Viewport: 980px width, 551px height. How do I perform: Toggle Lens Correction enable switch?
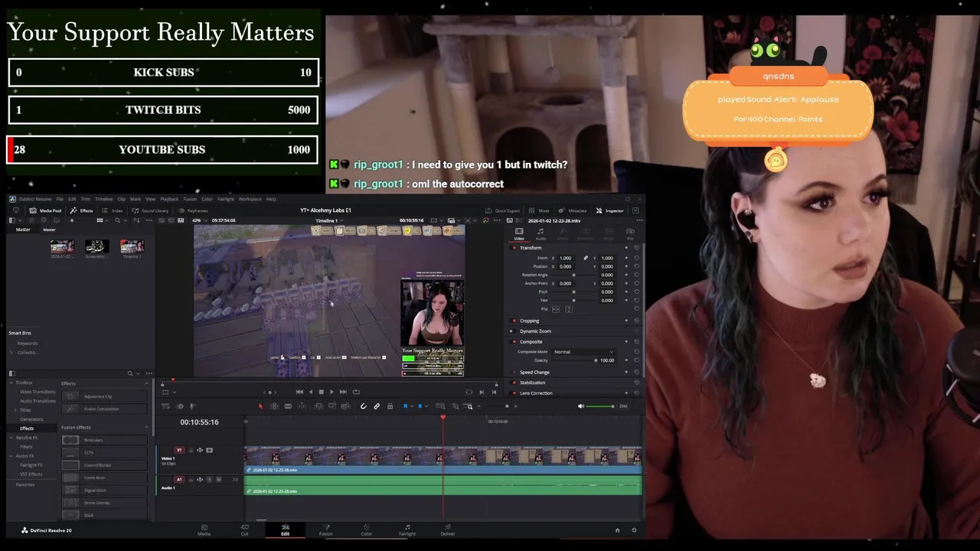pyautogui.click(x=514, y=393)
